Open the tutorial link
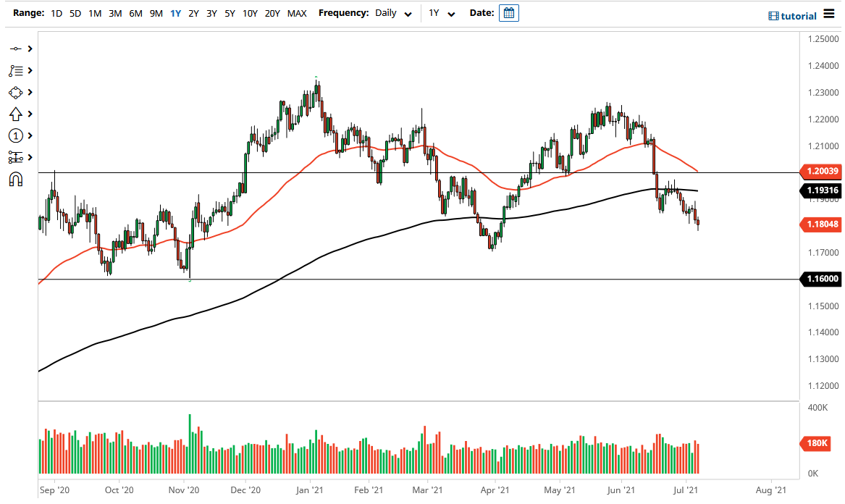Image resolution: width=845 pixels, height=504 pixels. click(x=791, y=16)
